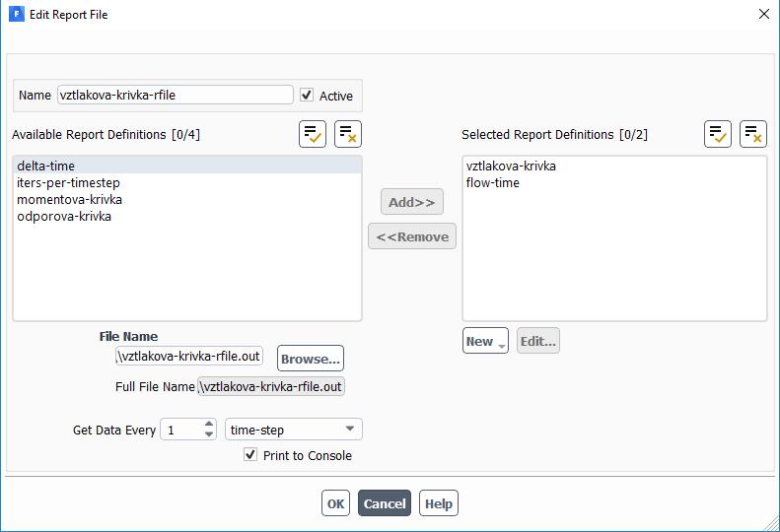Image resolution: width=780 pixels, height=532 pixels.
Task: Confirm with the OK button
Action: pyautogui.click(x=336, y=503)
